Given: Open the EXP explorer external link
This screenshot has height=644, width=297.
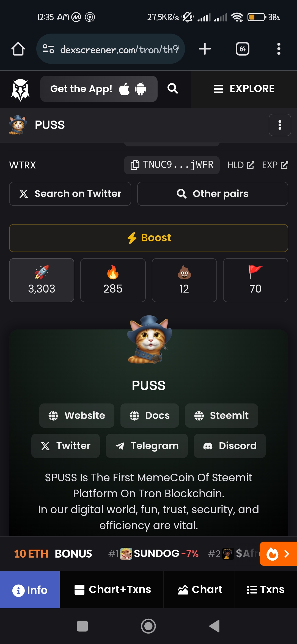Looking at the screenshot, I should 275,165.
